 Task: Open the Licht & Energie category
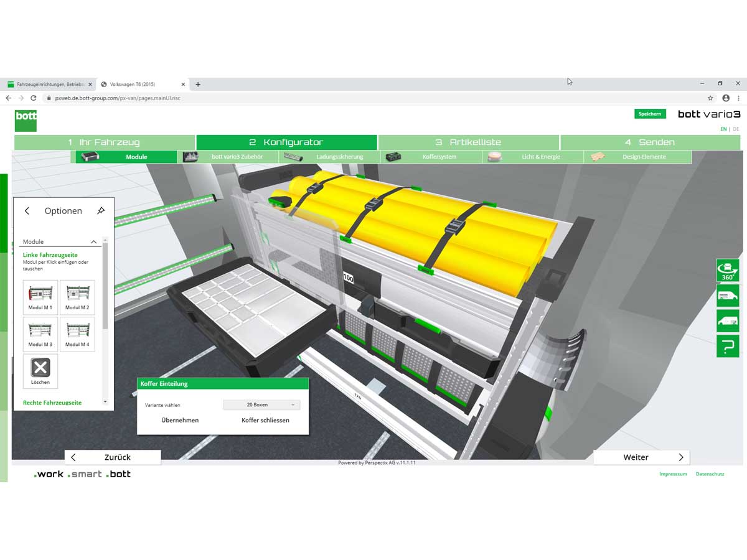[x=533, y=157]
